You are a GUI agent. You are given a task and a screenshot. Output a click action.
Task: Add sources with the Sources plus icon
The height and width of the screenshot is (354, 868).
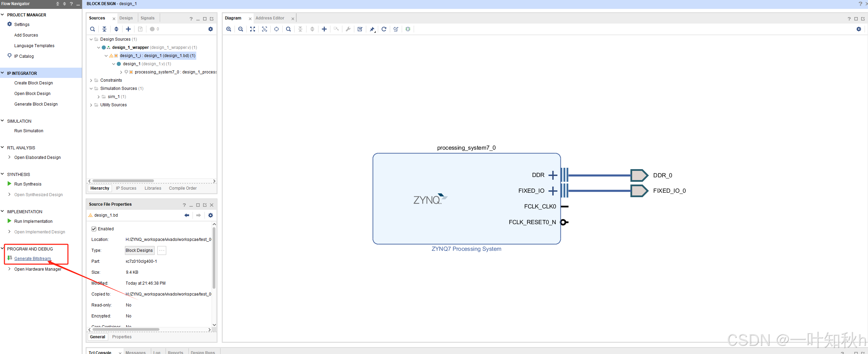128,29
